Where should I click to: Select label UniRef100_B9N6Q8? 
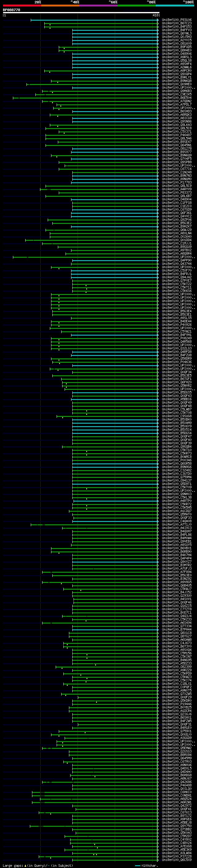pos(177,81)
